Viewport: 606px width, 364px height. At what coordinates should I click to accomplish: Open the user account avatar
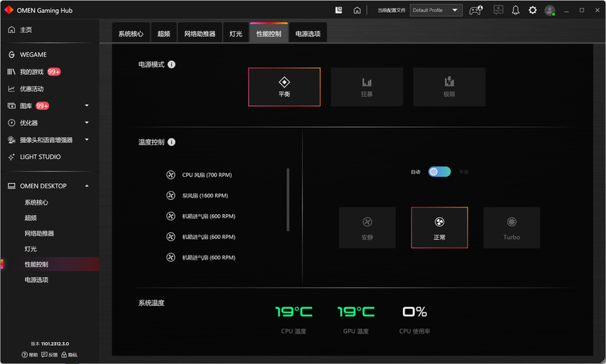549,11
